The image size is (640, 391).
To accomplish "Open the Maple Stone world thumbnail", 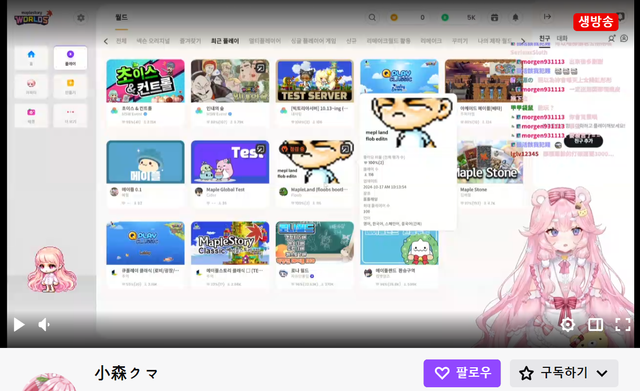I will (x=490, y=162).
